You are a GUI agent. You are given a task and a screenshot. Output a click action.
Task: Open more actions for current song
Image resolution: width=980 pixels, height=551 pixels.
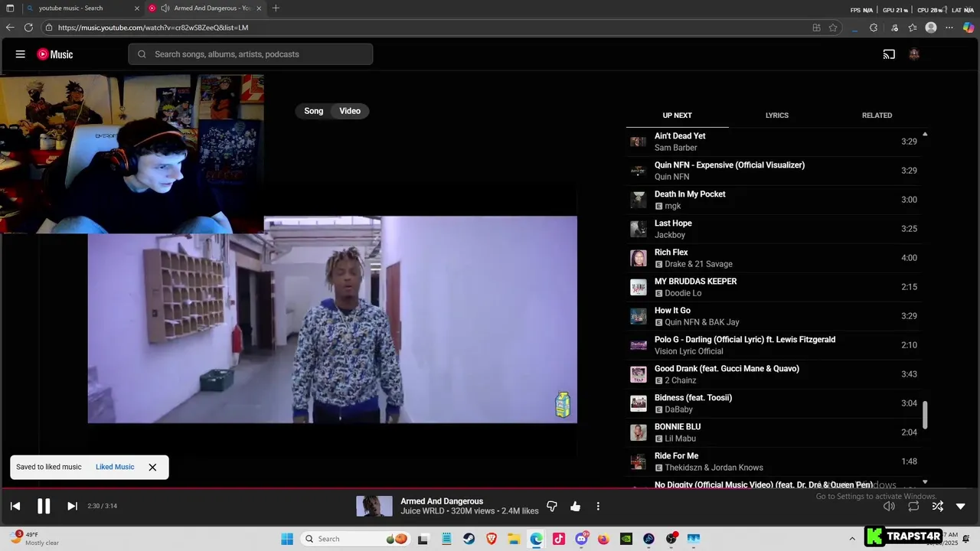pos(598,507)
